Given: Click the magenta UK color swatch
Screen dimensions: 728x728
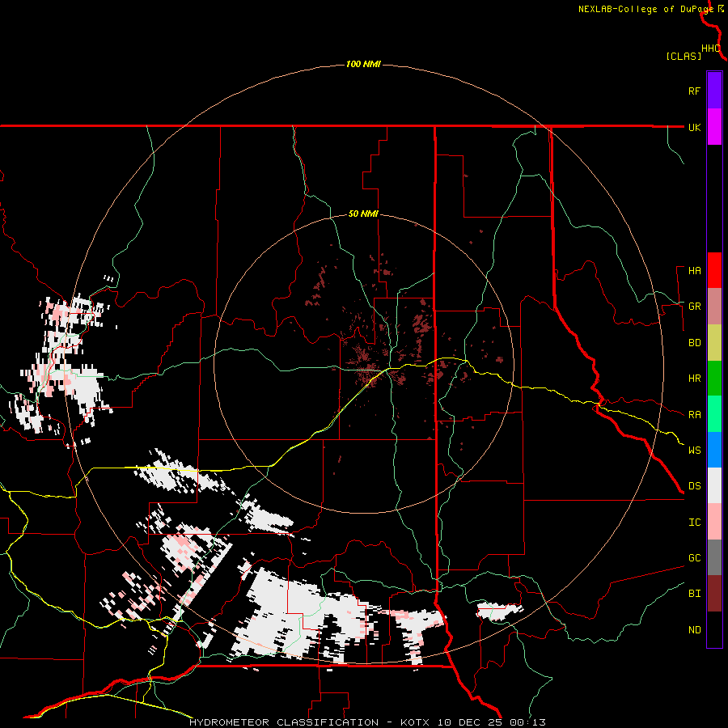Looking at the screenshot, I should pyautogui.click(x=714, y=127).
